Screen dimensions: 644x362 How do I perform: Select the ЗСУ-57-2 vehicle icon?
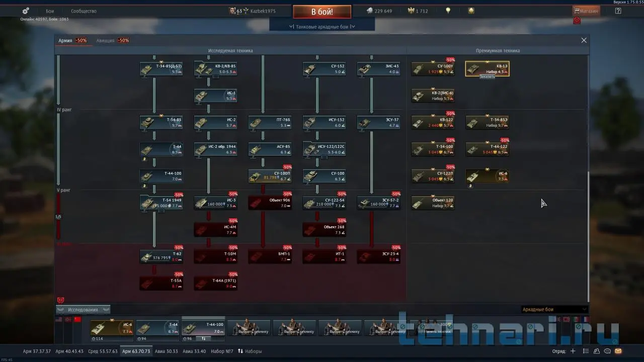tap(378, 203)
